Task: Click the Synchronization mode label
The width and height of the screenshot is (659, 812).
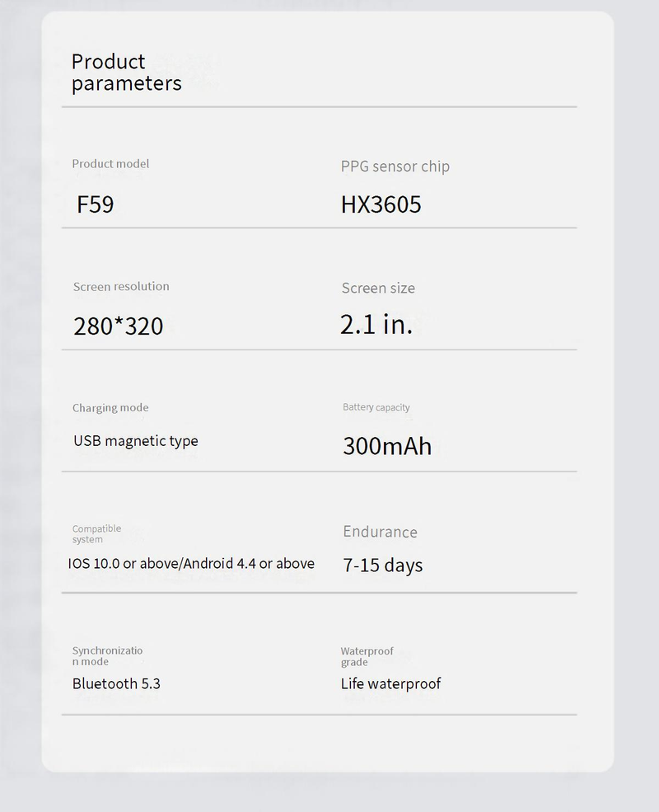Action: pyautogui.click(x=107, y=656)
